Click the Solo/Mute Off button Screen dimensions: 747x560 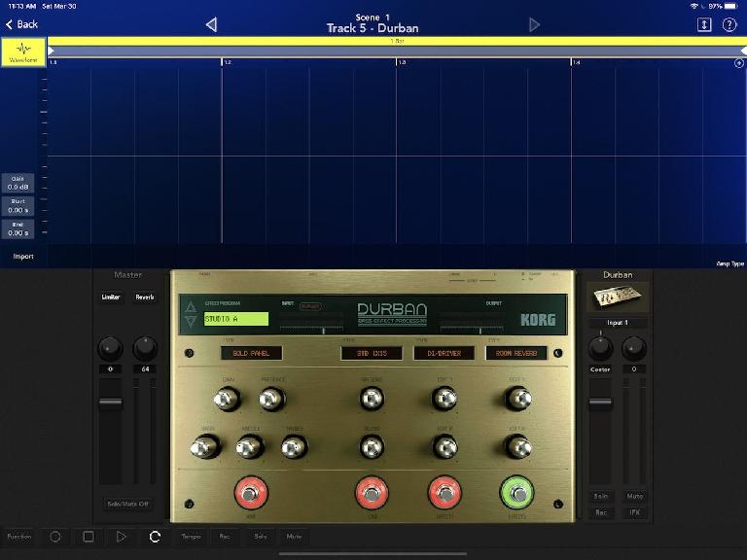127,504
